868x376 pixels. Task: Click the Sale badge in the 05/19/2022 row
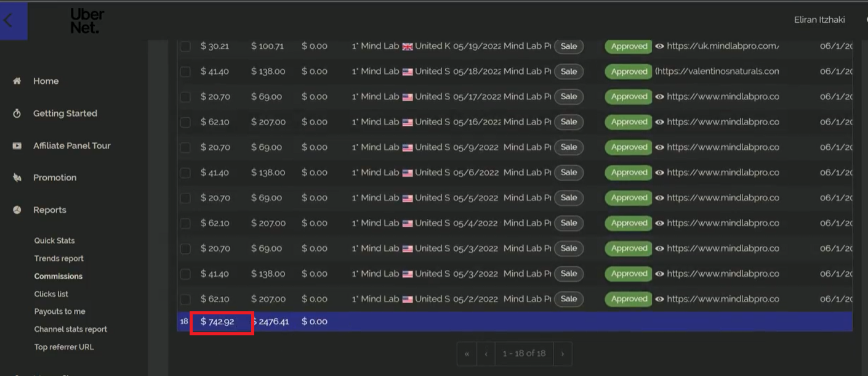[569, 46]
